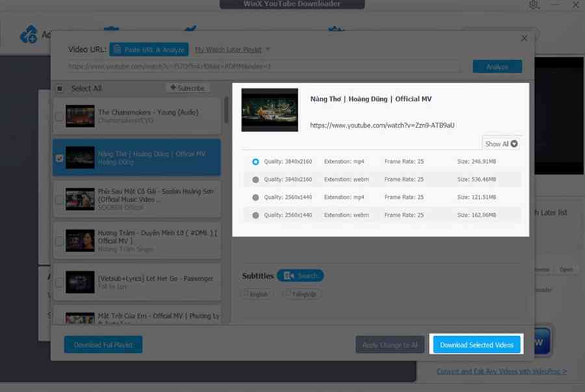Click the Add URL cloud icon
The height and width of the screenshot is (392, 585).
(x=28, y=34)
